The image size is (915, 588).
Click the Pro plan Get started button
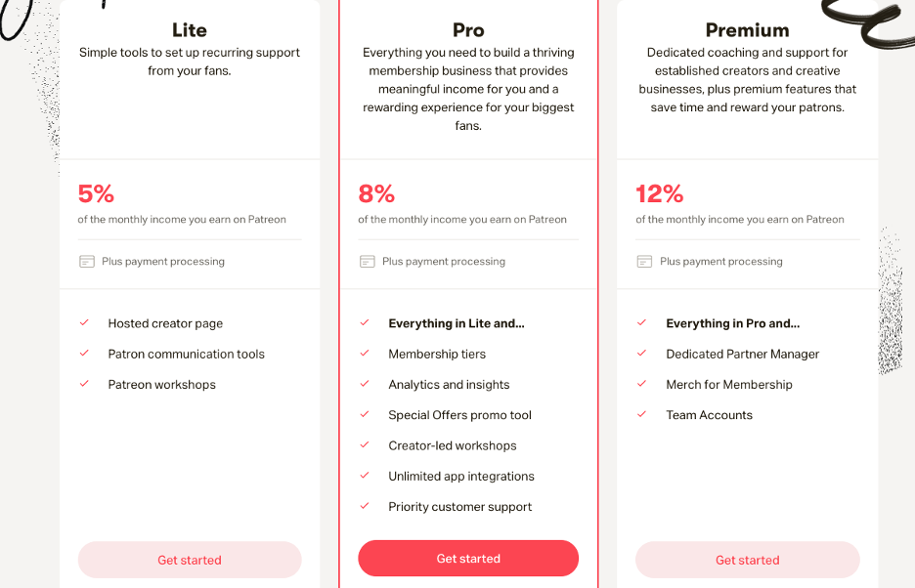pyautogui.click(x=468, y=559)
